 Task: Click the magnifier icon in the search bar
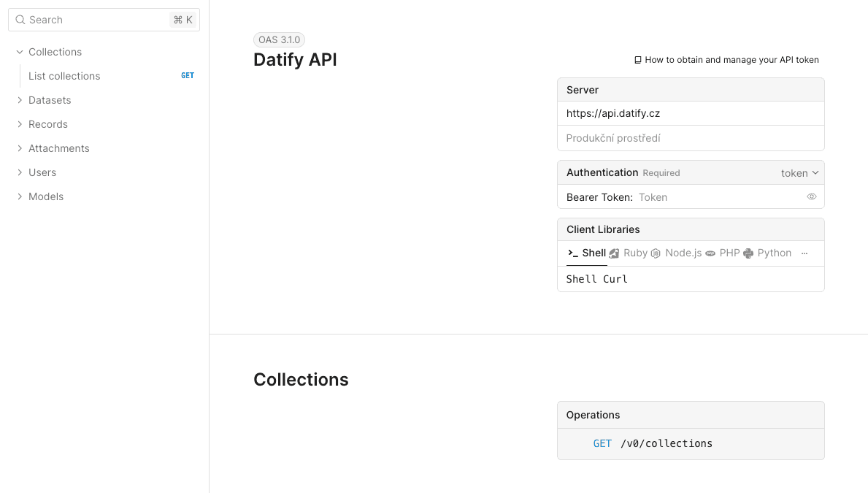point(20,20)
